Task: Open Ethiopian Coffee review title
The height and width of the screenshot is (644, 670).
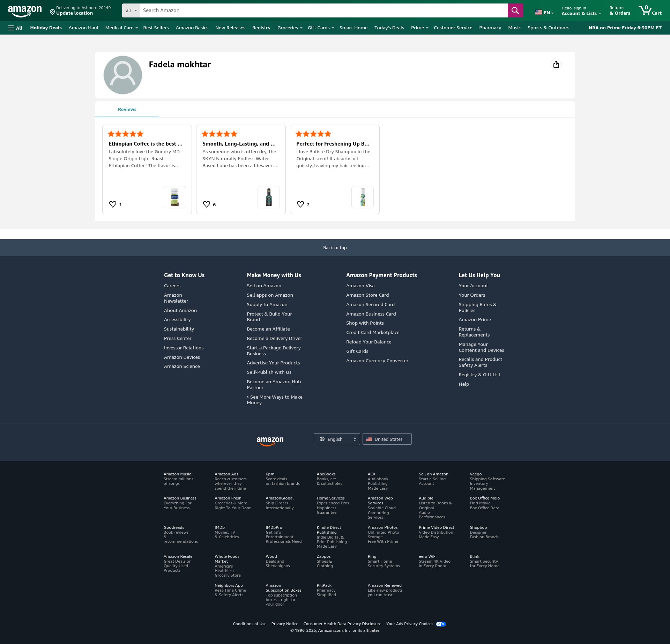Action: (x=146, y=144)
